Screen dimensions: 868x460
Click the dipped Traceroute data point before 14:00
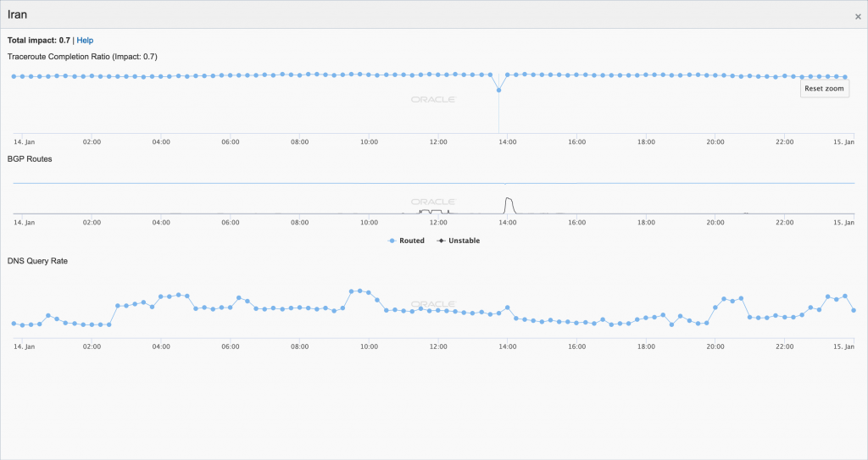[x=498, y=90]
